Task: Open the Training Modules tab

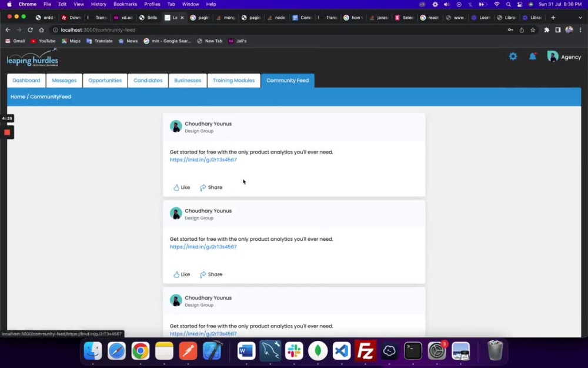Action: (233, 80)
